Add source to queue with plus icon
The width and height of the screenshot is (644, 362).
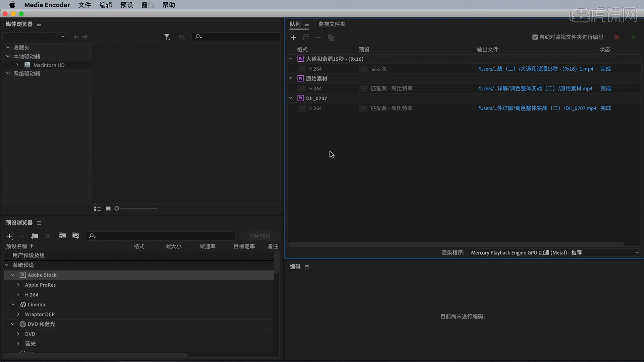point(293,38)
